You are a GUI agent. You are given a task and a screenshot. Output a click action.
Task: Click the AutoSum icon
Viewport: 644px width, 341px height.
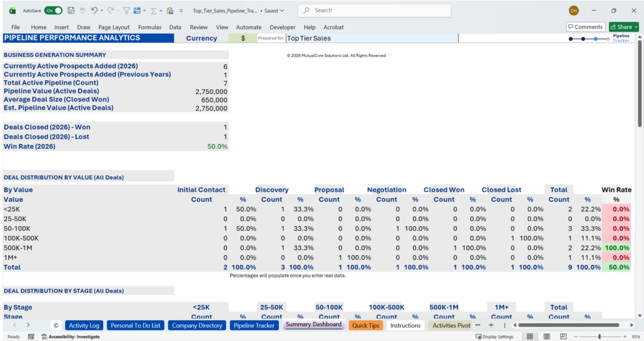click(153, 10)
